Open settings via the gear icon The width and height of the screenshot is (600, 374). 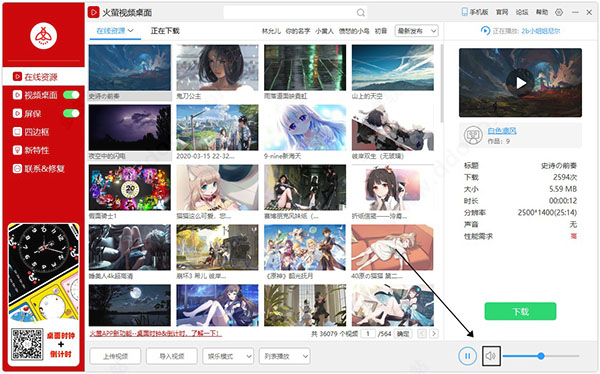pos(559,12)
